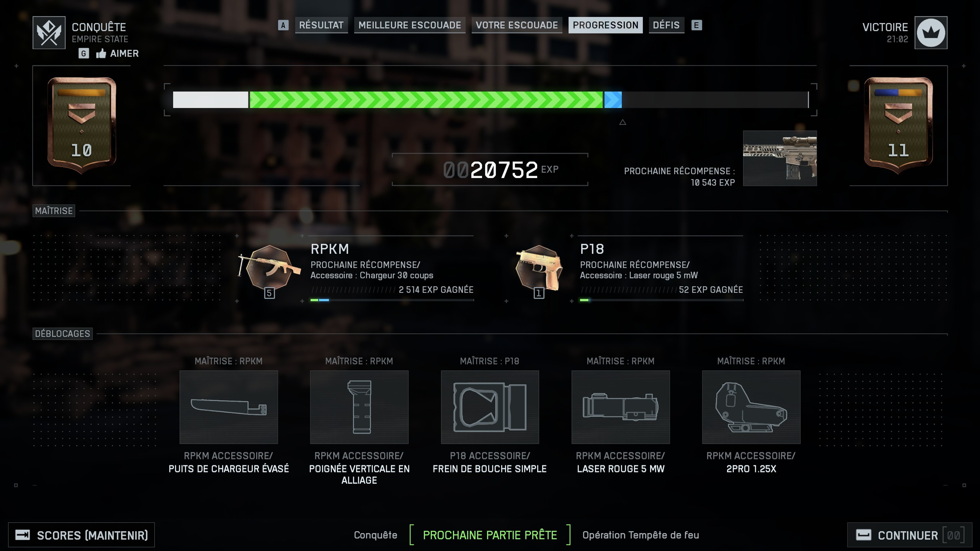Click the A key previous-tab icon
The image size is (980, 551).
(283, 25)
